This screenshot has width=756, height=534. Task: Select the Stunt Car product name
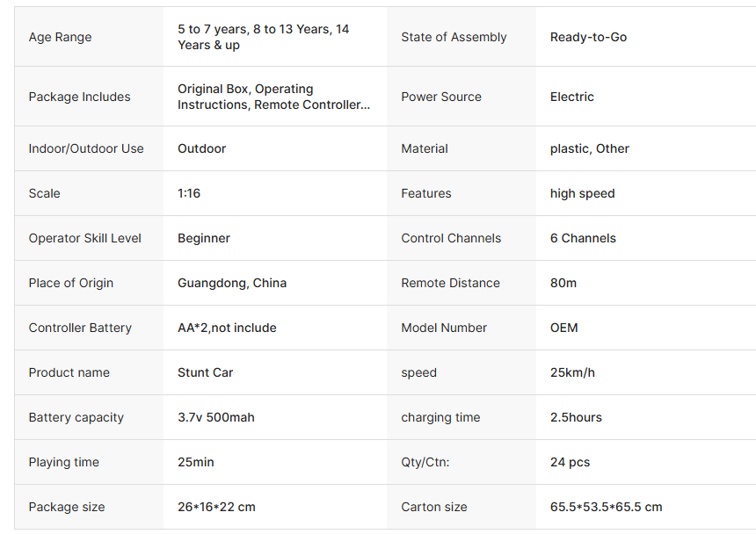205,372
